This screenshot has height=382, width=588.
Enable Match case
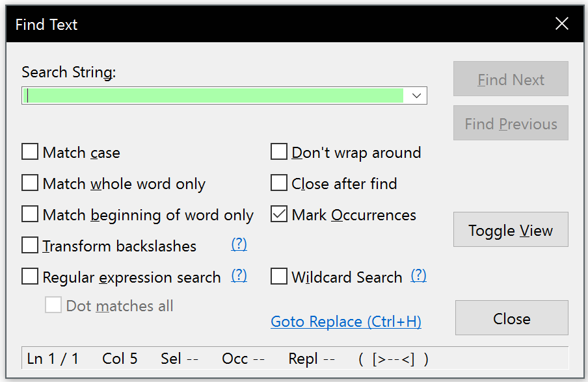click(29, 151)
